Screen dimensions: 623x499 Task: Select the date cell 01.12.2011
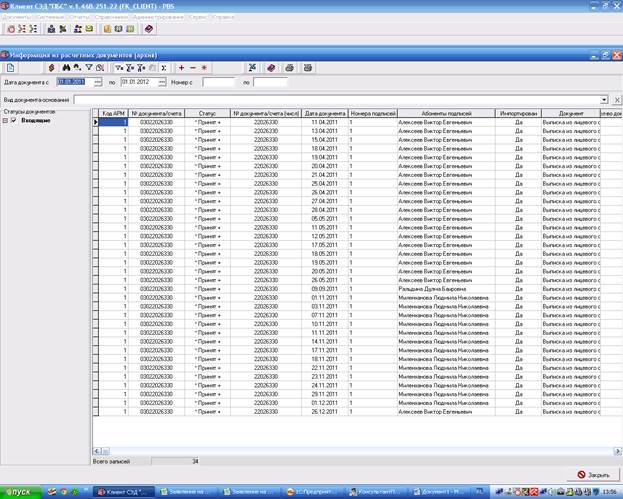coord(325,403)
